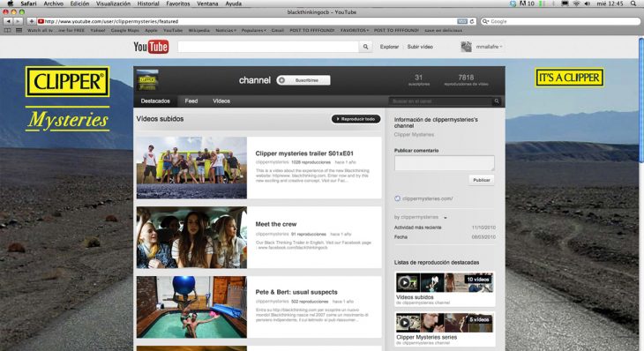This screenshot has height=351, width=644.
Task: Click the channel search field
Action: click(x=440, y=101)
